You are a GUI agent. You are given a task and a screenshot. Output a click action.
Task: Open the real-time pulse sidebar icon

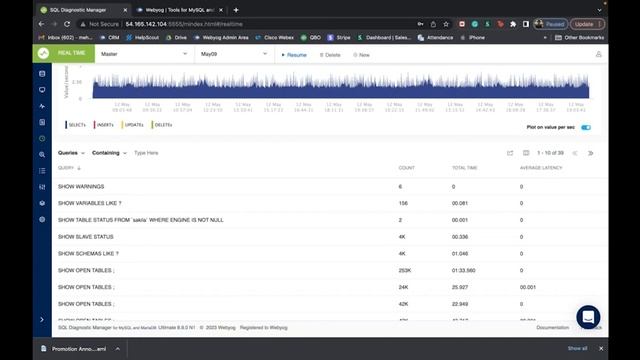(x=42, y=106)
